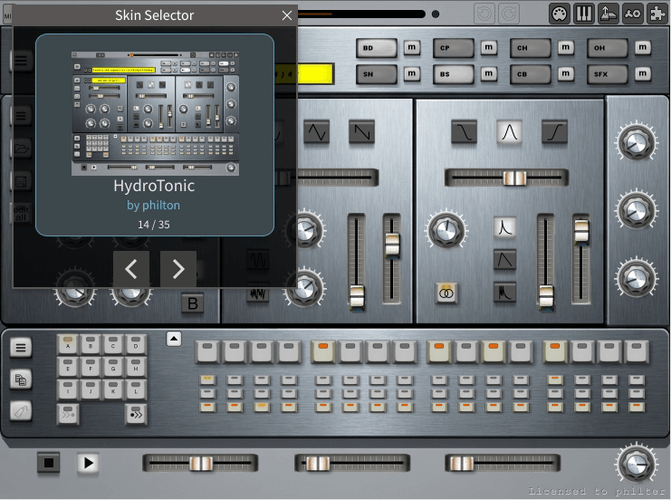
Task: Select the SN drum channel
Action: (377, 74)
